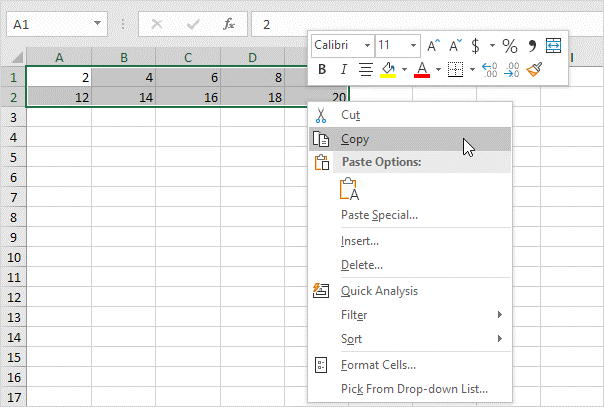The height and width of the screenshot is (407, 604).
Task: Expand the Filter submenu
Action: point(354,315)
